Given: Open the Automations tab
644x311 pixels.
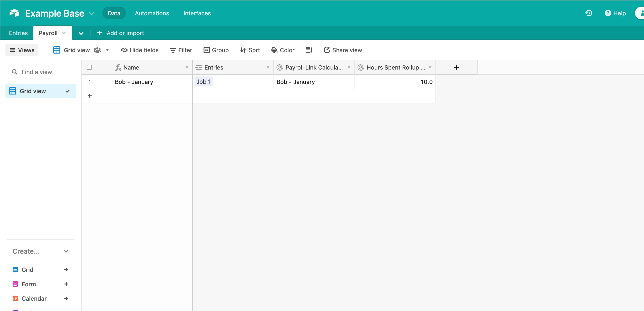Looking at the screenshot, I should [x=152, y=13].
